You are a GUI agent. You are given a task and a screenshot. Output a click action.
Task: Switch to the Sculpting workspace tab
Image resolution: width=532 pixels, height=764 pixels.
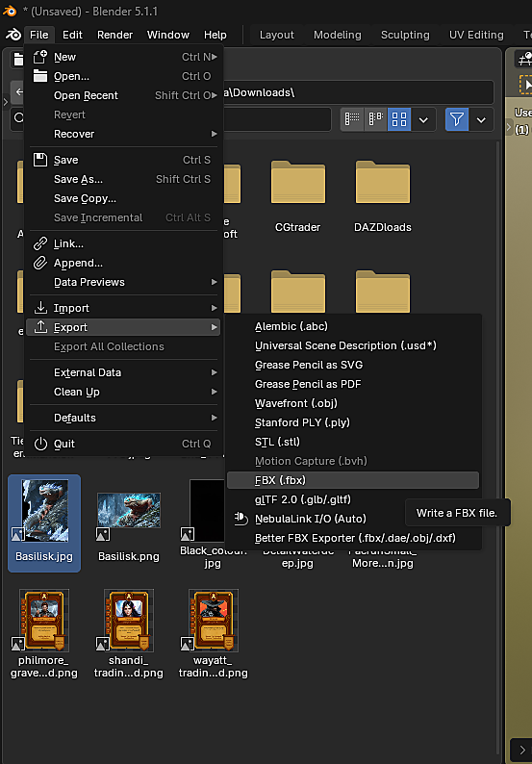(x=405, y=35)
